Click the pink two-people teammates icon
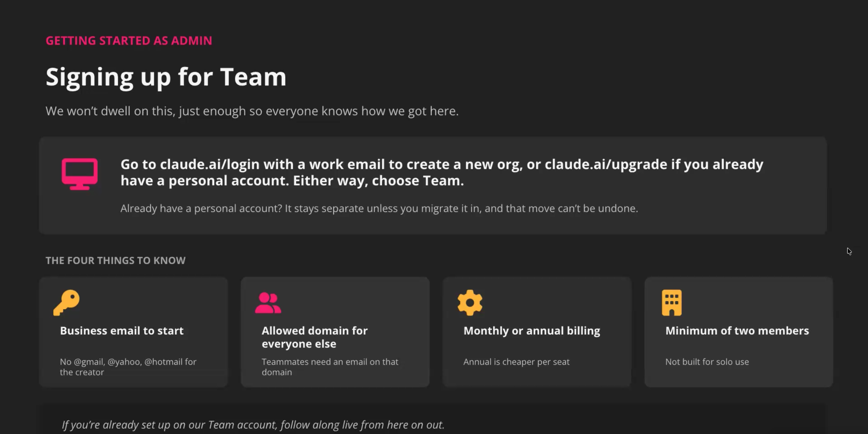The width and height of the screenshot is (868, 434). (x=268, y=303)
